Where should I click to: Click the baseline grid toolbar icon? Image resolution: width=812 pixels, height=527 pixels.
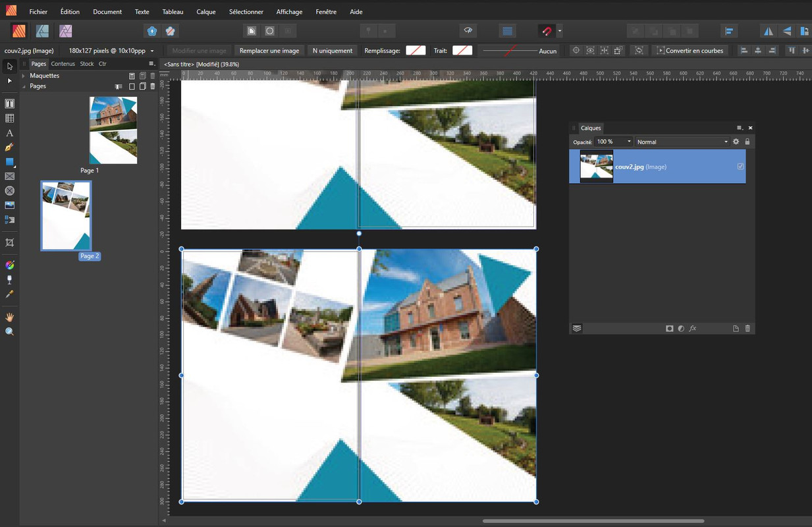coord(507,31)
